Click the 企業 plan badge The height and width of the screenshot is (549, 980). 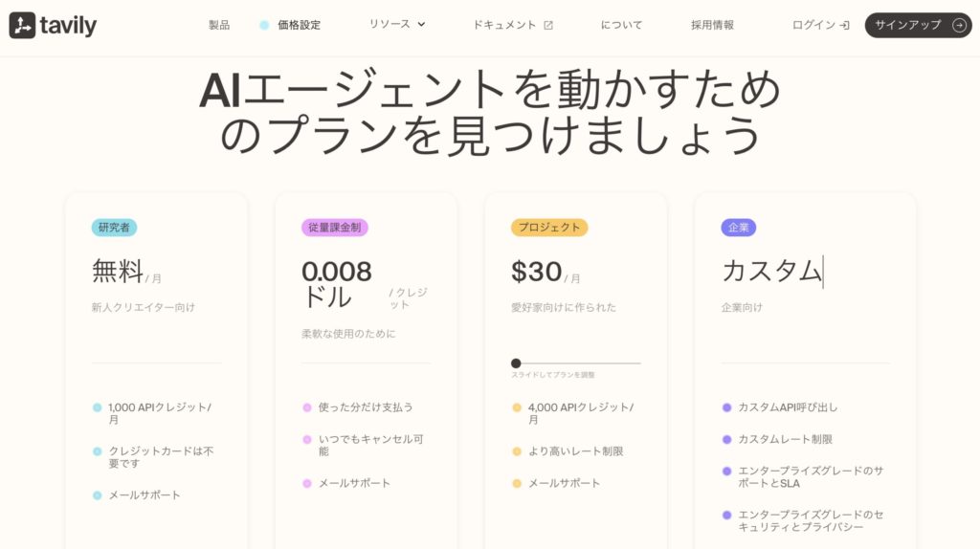pos(738,228)
